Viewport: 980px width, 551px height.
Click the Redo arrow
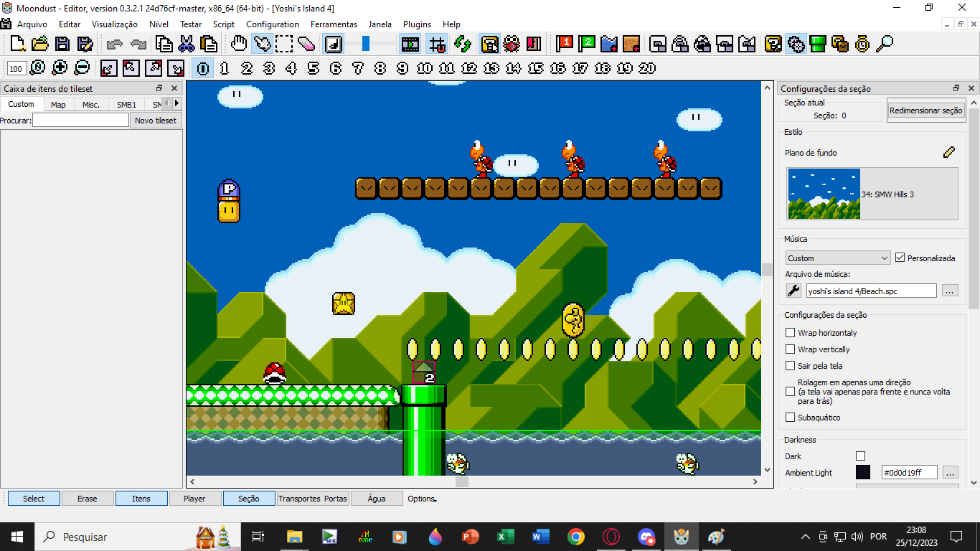[138, 44]
